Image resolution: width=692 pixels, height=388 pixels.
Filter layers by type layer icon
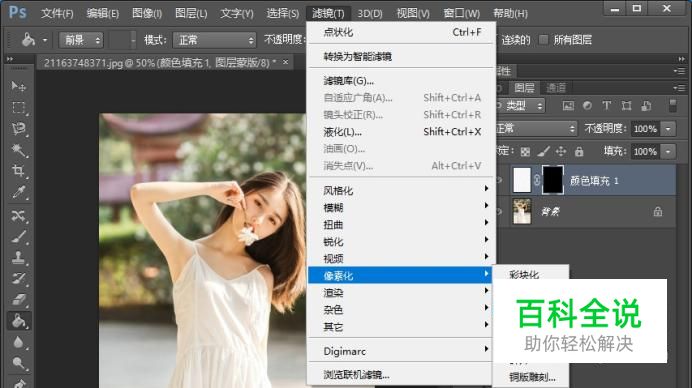607,106
